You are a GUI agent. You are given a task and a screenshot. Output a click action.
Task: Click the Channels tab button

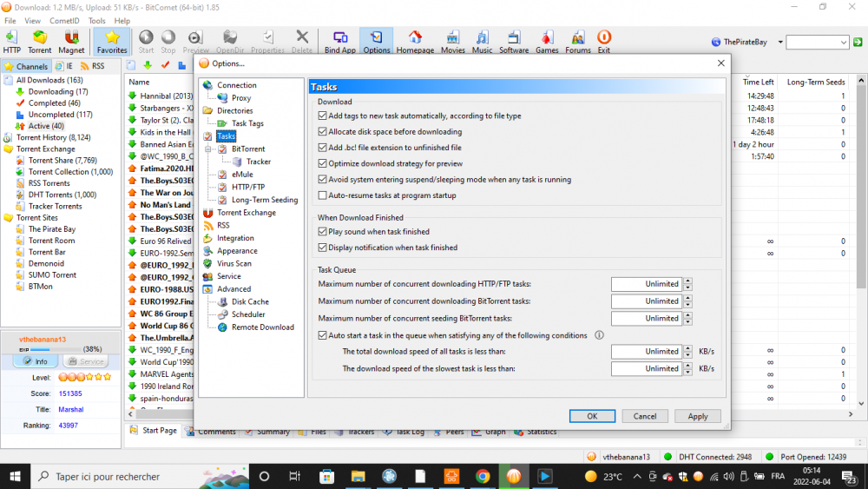click(27, 67)
